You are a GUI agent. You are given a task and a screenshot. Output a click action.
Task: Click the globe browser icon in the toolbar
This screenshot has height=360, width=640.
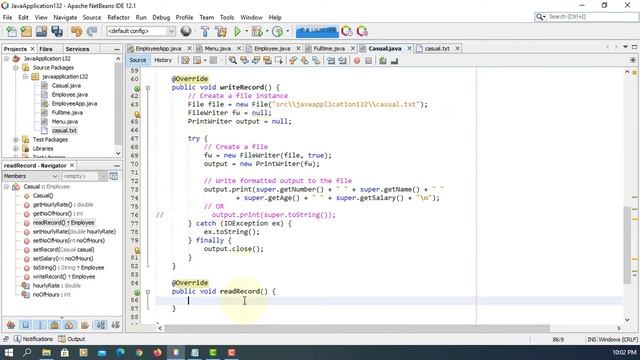(186, 31)
